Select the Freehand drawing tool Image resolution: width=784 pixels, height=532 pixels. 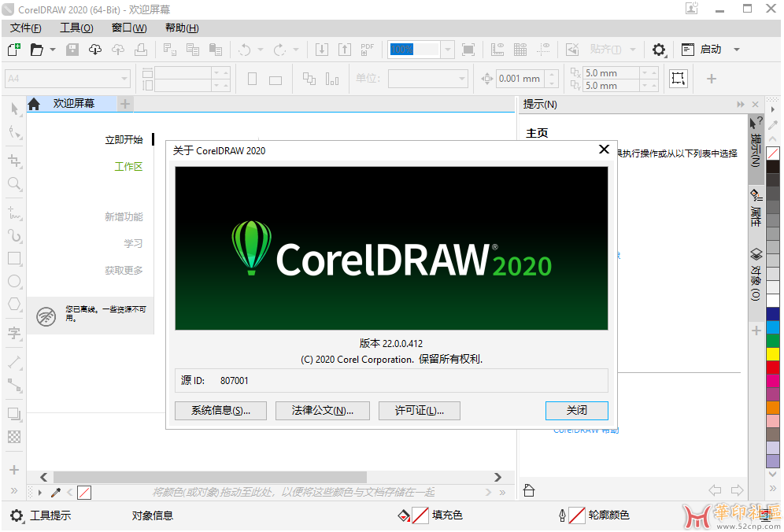coord(14,213)
